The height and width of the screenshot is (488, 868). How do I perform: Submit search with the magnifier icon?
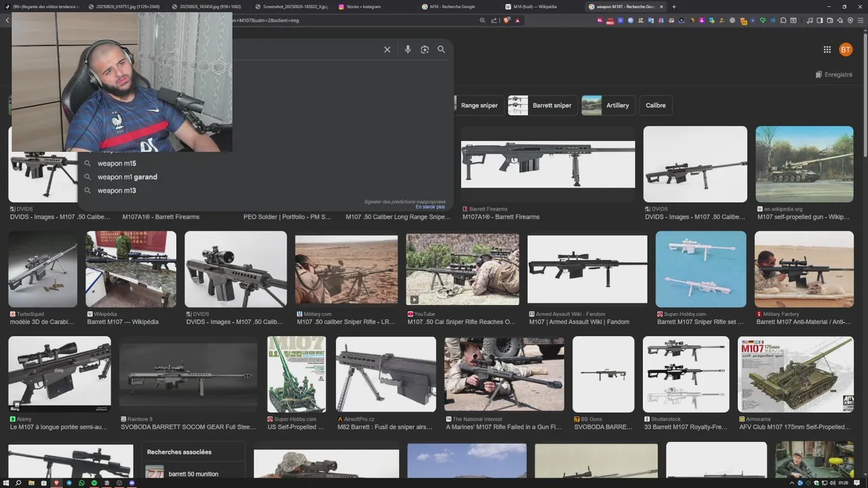click(x=441, y=49)
